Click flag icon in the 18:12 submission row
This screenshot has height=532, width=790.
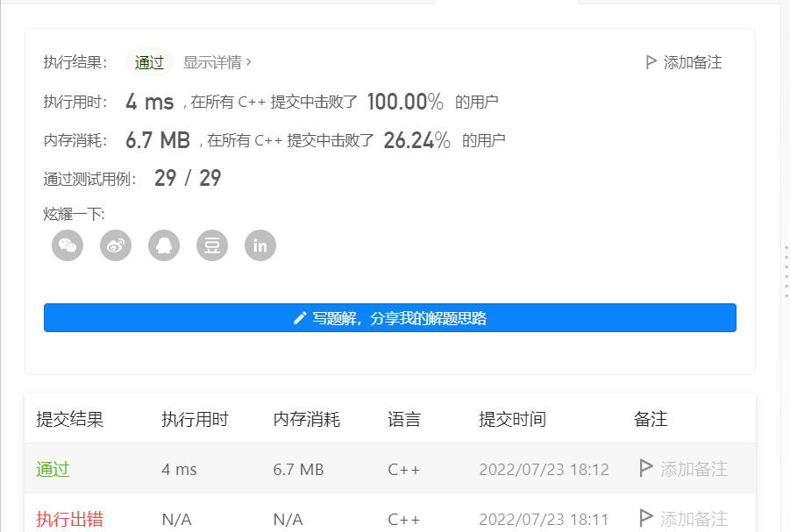pyautogui.click(x=645, y=468)
